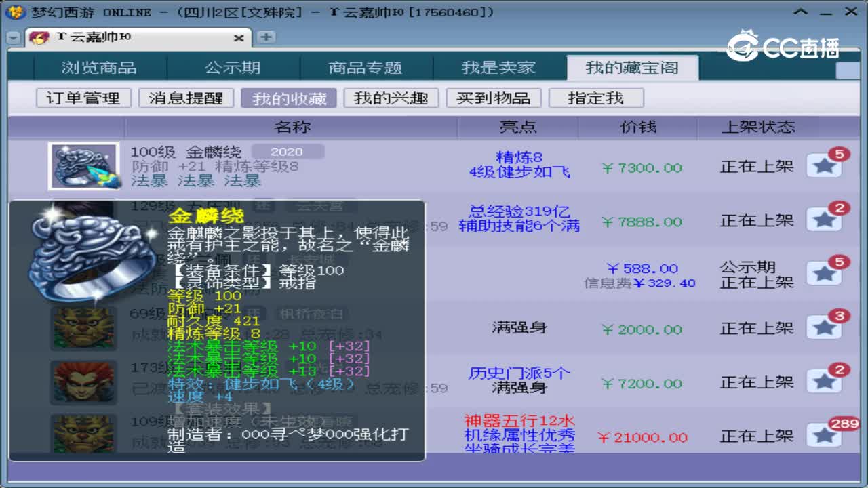The width and height of the screenshot is (868, 488).
Task: Click 总经验319亿 highlight text
Action: click(519, 211)
